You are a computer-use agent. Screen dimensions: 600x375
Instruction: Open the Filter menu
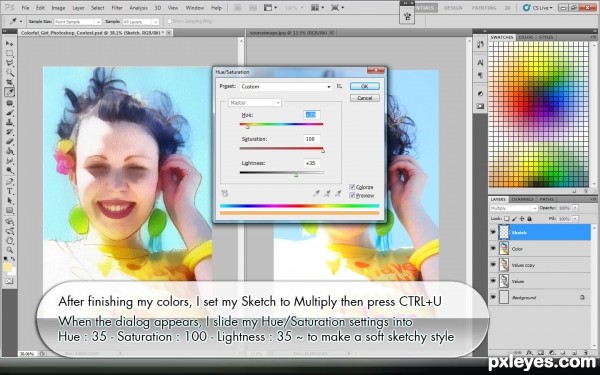117,8
